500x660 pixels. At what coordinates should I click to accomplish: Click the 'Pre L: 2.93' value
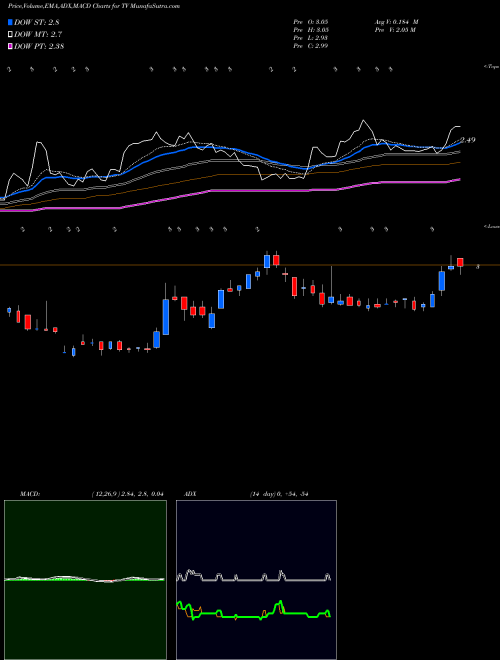pos(311,38)
